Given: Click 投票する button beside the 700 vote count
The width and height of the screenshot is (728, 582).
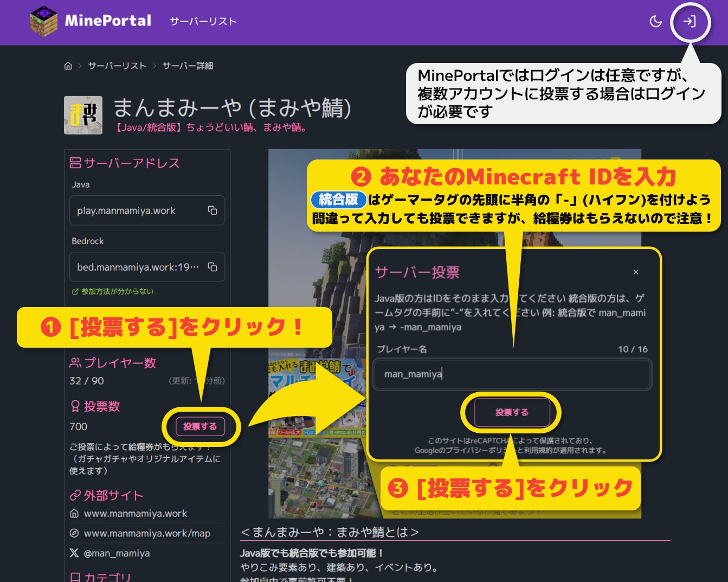Looking at the screenshot, I should [200, 427].
